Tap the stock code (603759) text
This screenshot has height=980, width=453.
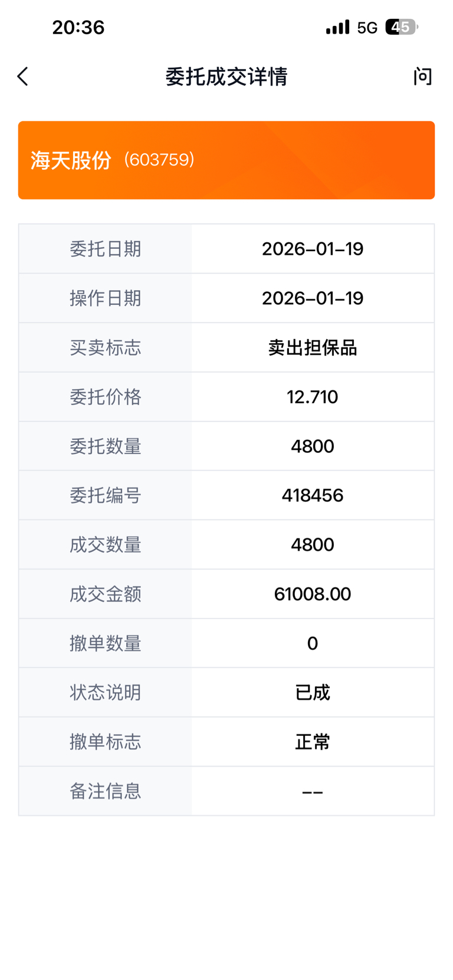tap(159, 160)
